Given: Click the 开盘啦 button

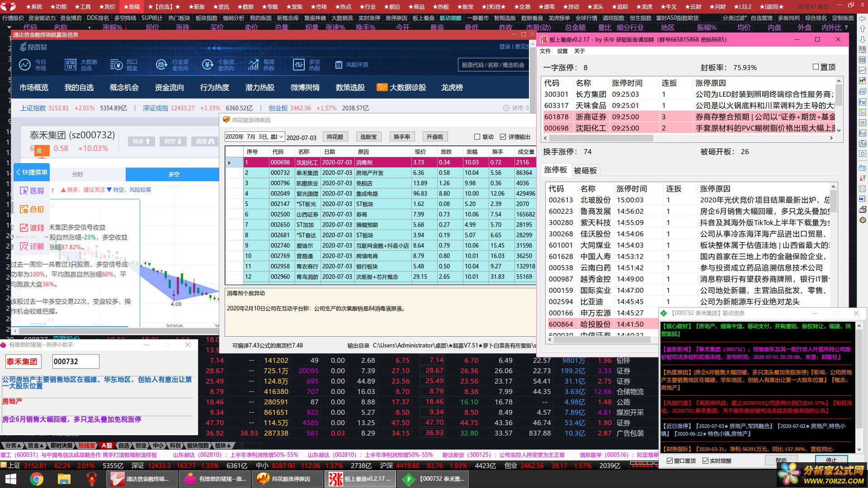Looking at the screenshot, I should [x=435, y=137].
